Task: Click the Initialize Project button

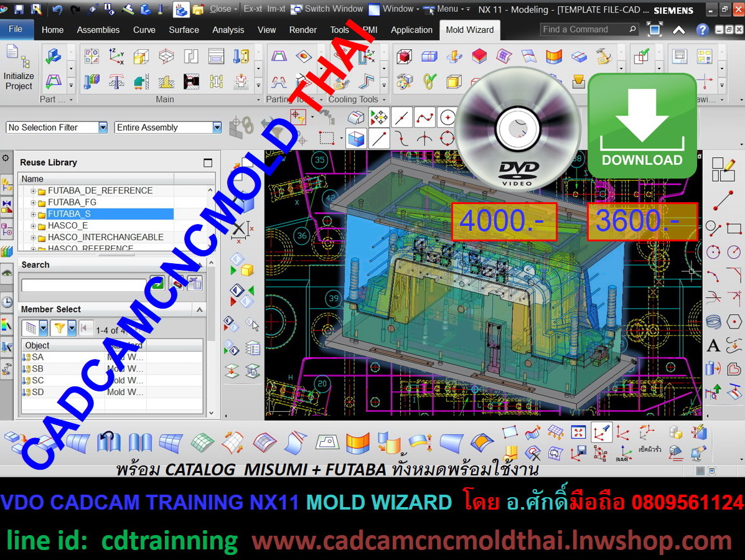Action: click(x=19, y=68)
